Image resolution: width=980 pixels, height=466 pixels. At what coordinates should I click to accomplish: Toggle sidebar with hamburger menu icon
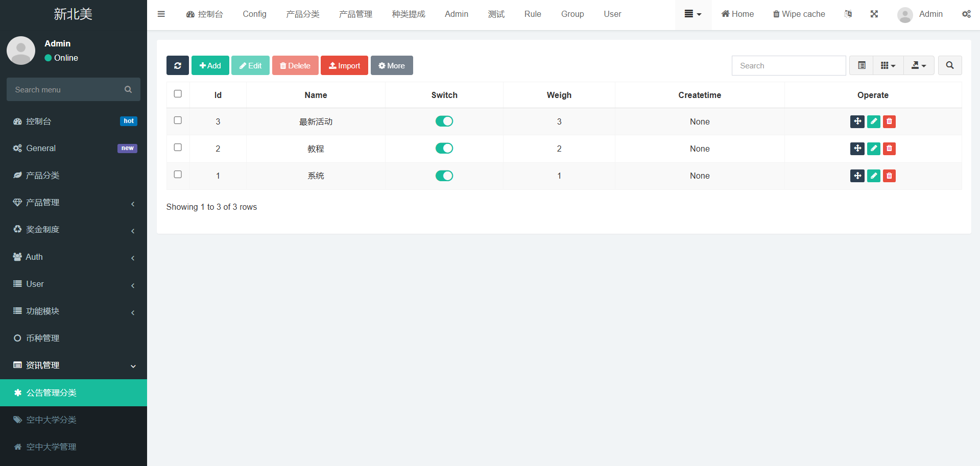click(161, 14)
